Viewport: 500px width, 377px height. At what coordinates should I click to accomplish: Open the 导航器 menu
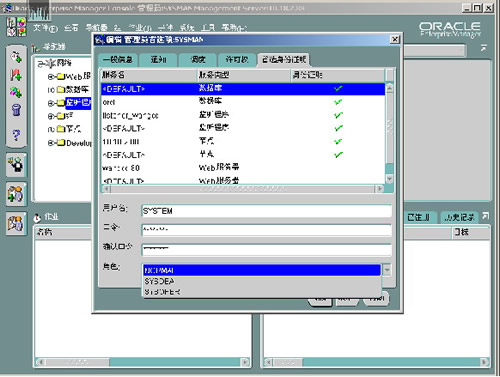pos(97,28)
